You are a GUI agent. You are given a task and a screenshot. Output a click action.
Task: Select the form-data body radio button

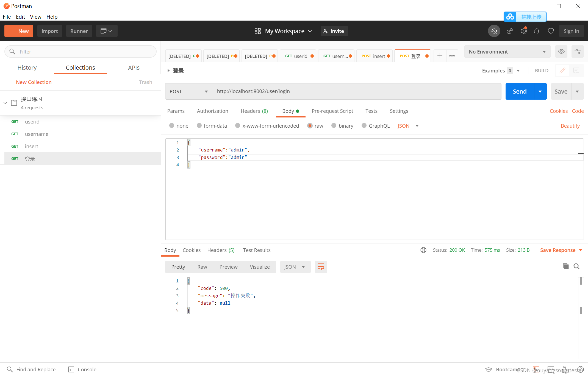tap(199, 126)
